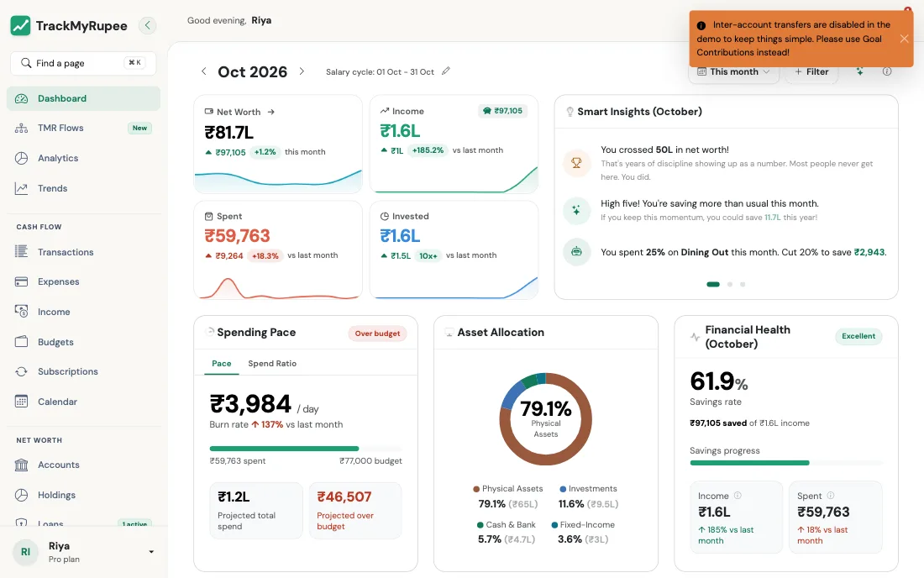Click the Savings progress bar
Screen dimensions: 924x578
[x=786, y=463]
